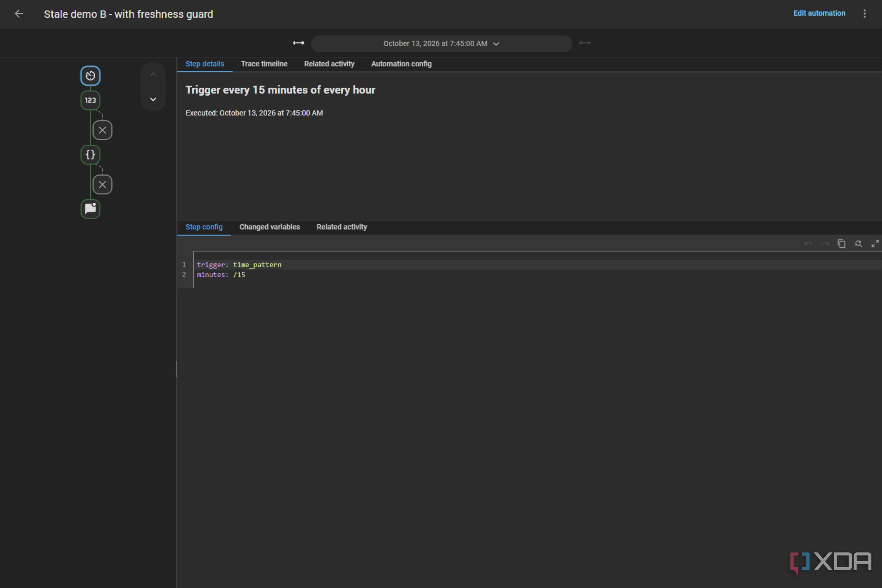
Task: Move to the next step with down chevron
Action: 153,99
